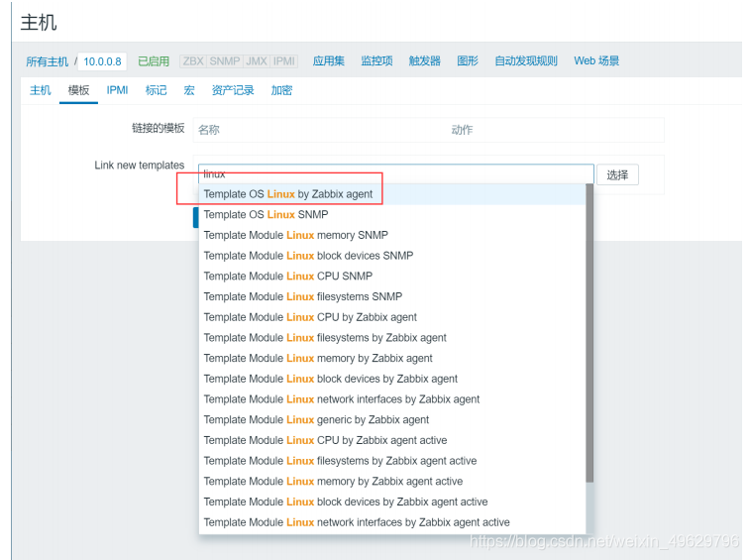
Task: Click the JMX availability indicator
Action: click(257, 61)
